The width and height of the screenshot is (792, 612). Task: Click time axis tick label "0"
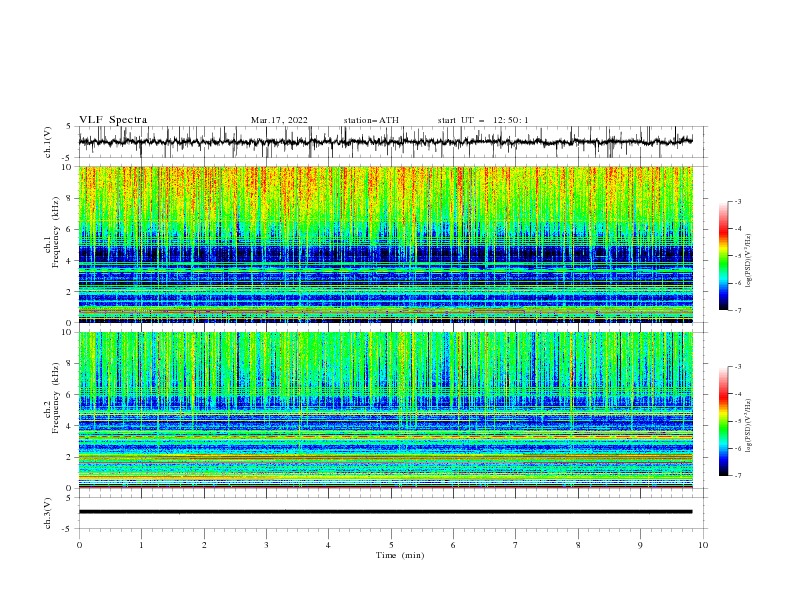click(79, 545)
